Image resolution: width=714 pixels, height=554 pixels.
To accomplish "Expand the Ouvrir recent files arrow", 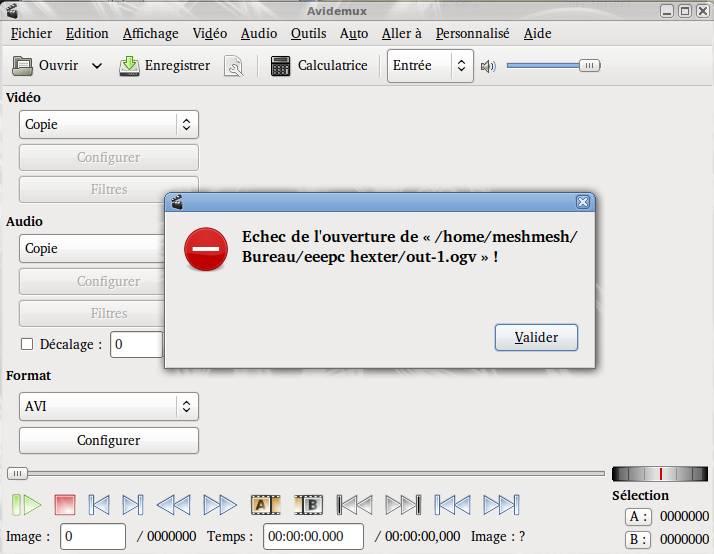I will click(97, 66).
